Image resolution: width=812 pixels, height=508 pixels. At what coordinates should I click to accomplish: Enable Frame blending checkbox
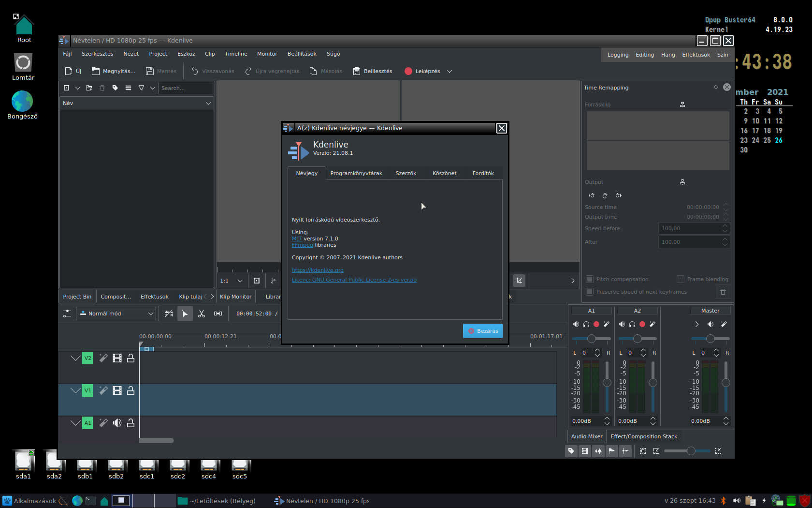tap(681, 279)
